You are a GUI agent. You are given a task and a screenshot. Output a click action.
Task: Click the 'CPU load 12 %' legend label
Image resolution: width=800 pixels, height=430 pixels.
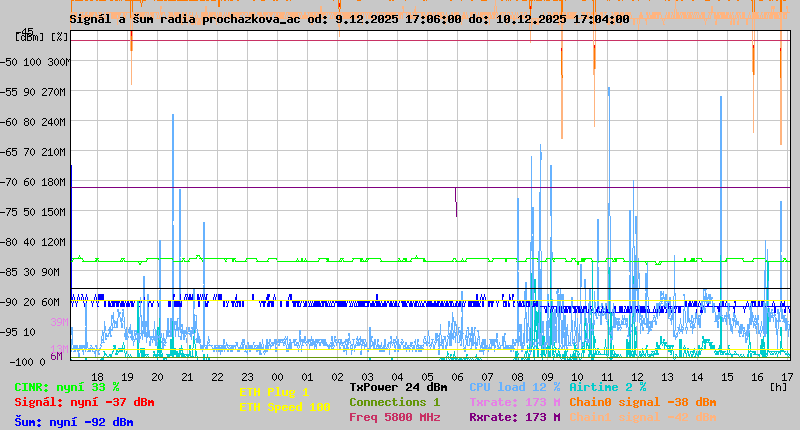click(x=515, y=387)
